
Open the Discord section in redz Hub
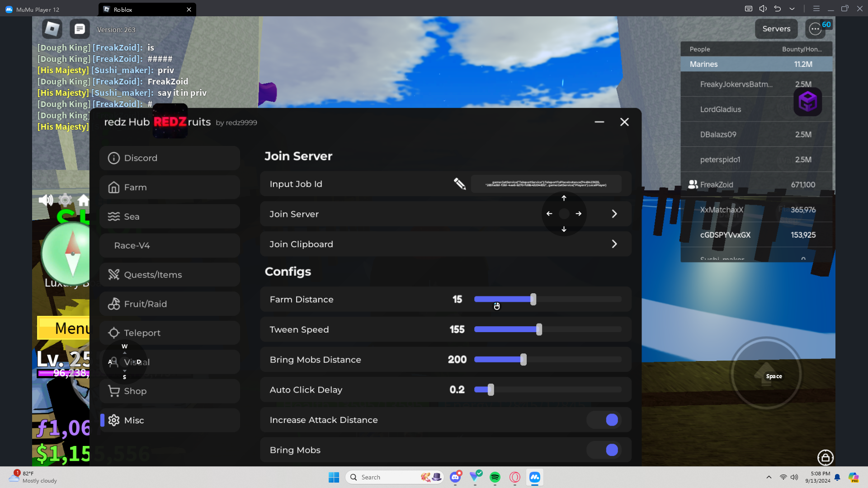(170, 158)
